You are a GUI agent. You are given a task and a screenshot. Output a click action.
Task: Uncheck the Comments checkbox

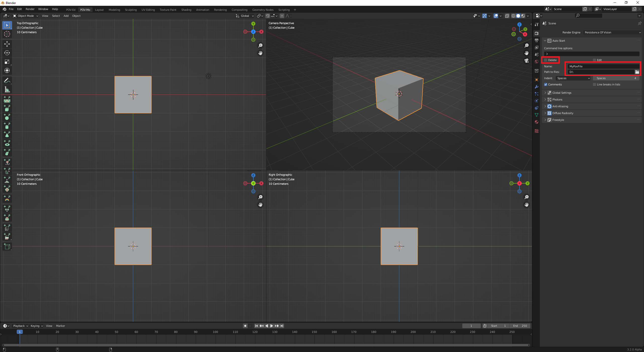tap(546, 84)
